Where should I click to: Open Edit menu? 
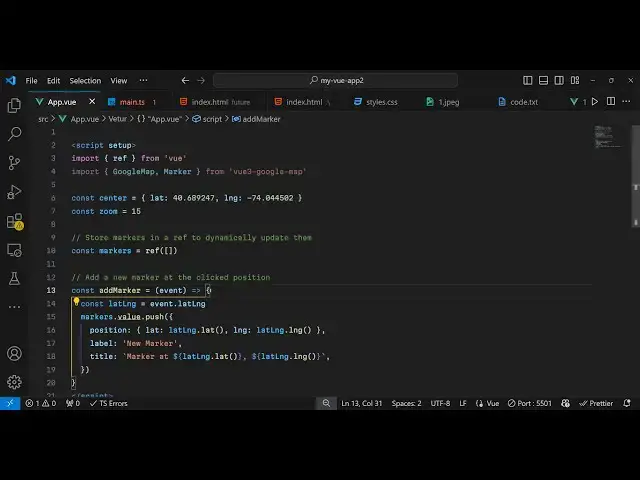coord(53,80)
